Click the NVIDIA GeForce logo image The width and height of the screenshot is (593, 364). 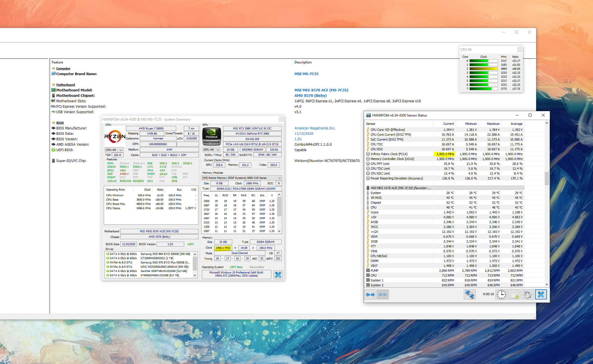212,137
